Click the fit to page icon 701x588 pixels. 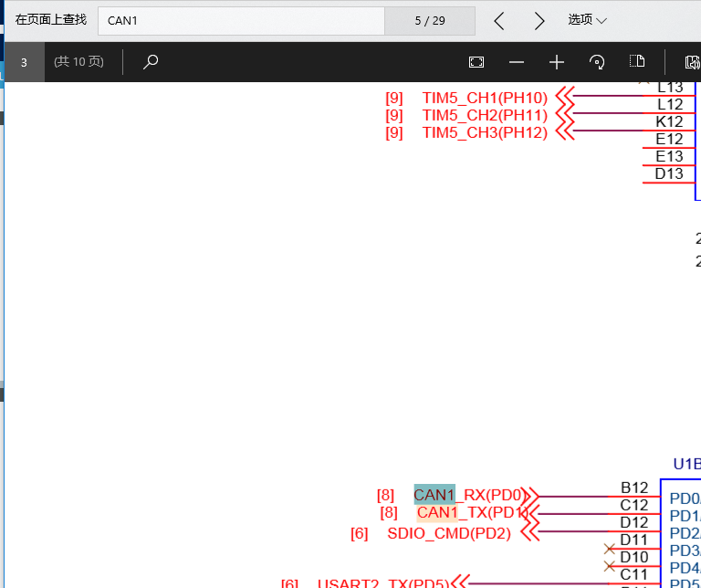pyautogui.click(x=476, y=62)
